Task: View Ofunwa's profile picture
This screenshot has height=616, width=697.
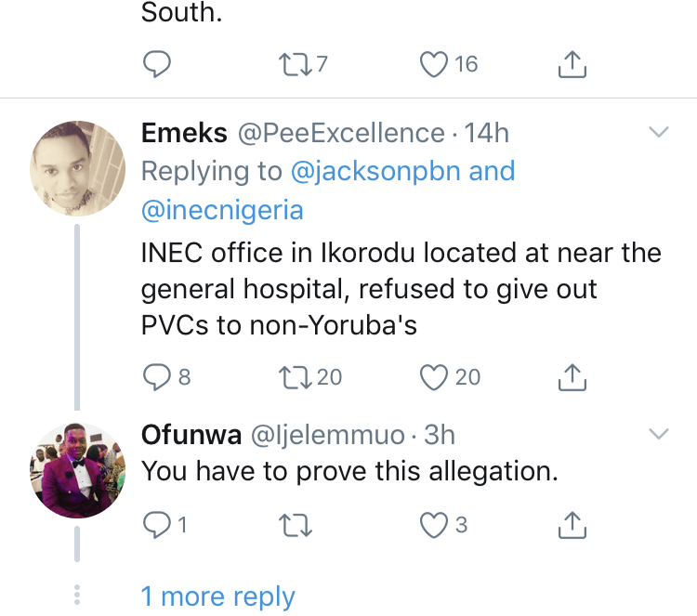Action: [77, 470]
